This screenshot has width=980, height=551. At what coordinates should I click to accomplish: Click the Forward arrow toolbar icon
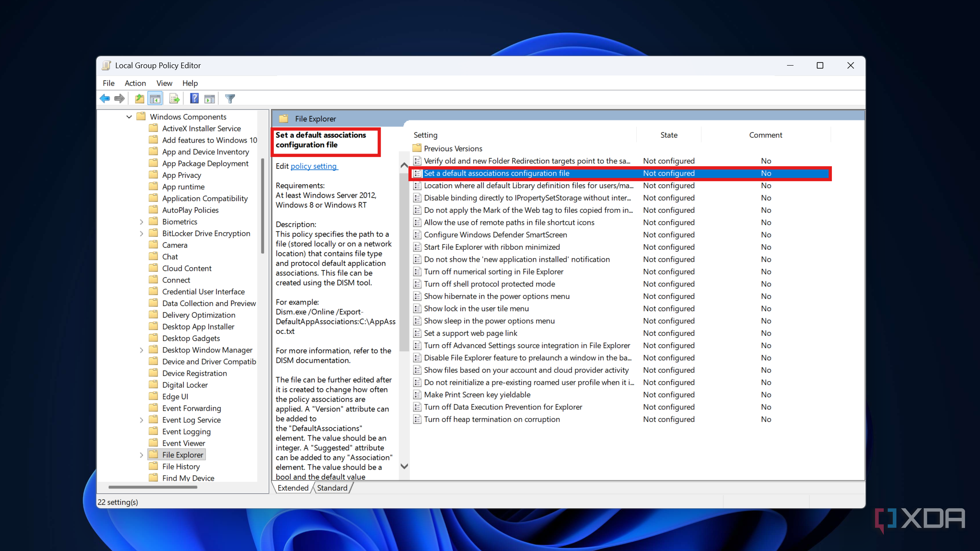click(x=120, y=99)
